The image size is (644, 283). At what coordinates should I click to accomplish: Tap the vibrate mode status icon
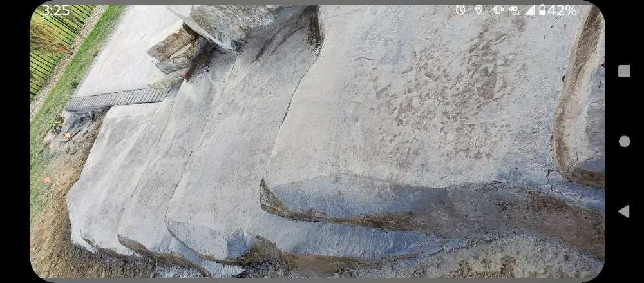coord(498,10)
